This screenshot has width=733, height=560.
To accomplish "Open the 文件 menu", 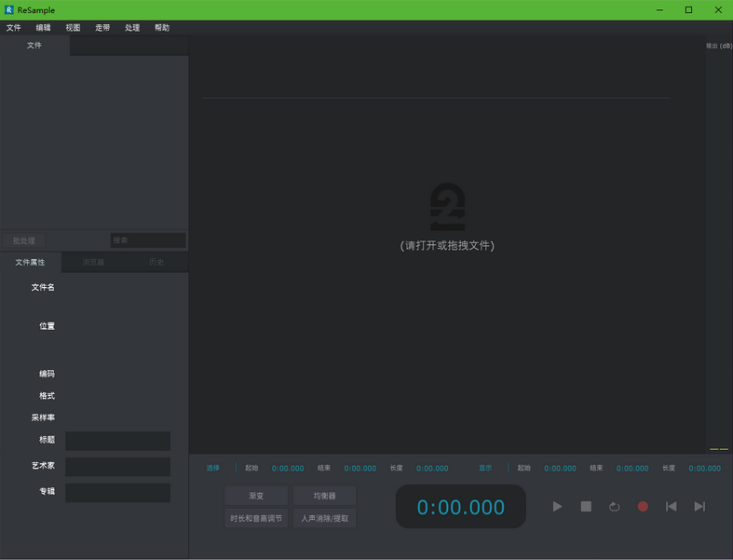I will tap(14, 28).
